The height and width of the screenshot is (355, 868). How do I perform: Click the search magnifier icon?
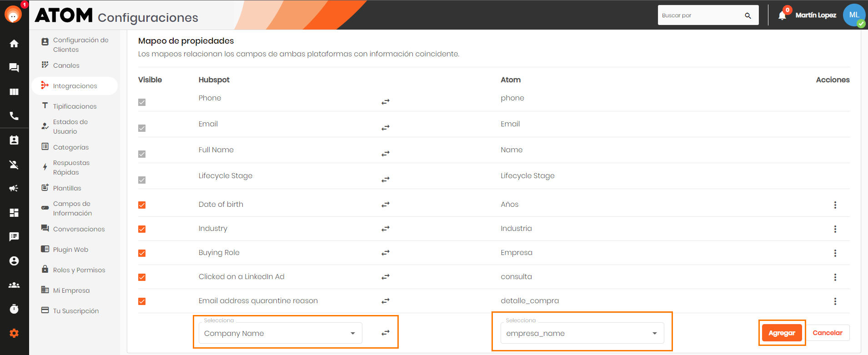(748, 15)
